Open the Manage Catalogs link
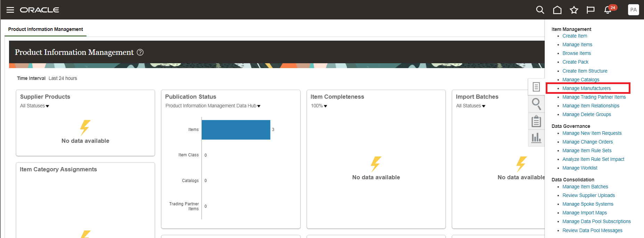Viewport: 644px width, 238px height. pos(581,80)
